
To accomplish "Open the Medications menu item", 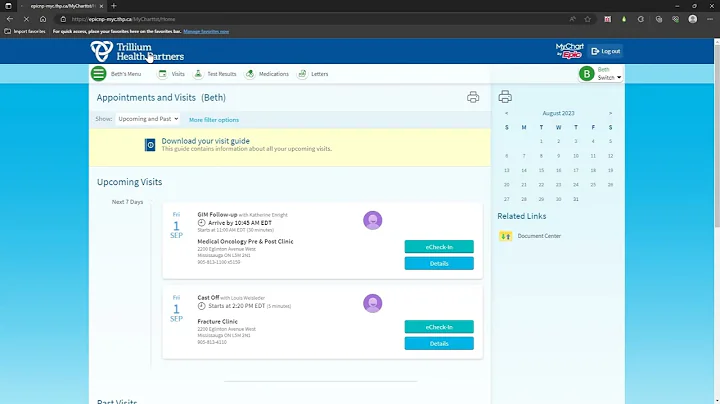I will pos(274,74).
